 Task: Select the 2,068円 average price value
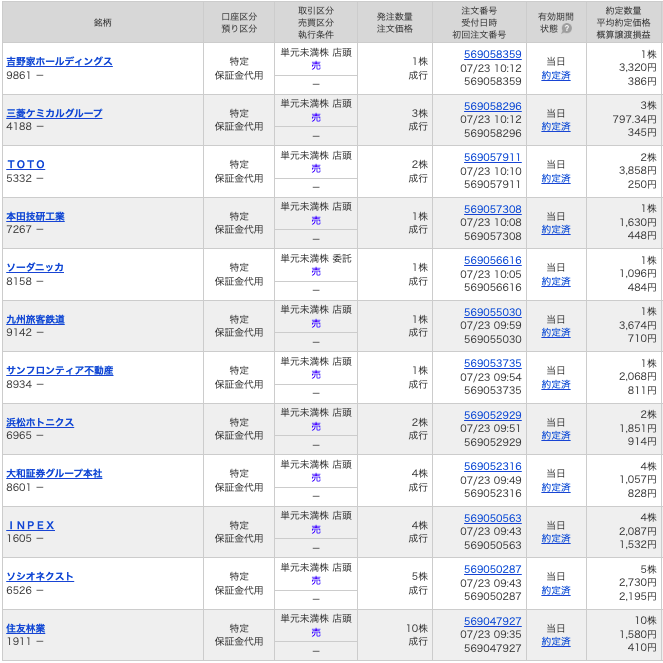click(x=638, y=376)
